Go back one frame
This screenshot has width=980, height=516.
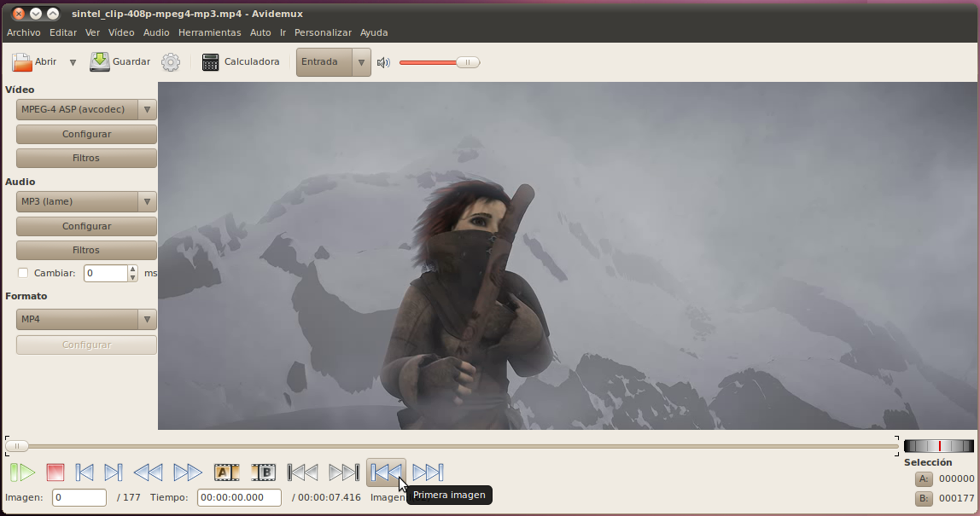(85, 473)
